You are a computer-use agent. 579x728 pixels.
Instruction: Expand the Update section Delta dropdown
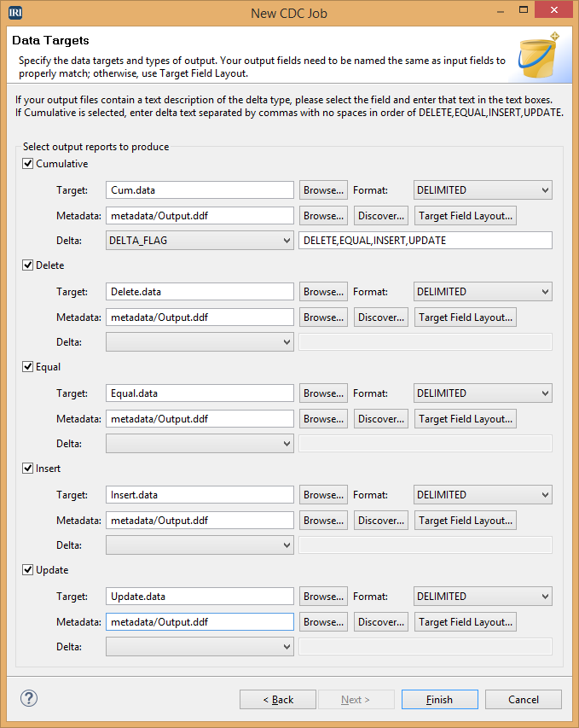pos(200,647)
